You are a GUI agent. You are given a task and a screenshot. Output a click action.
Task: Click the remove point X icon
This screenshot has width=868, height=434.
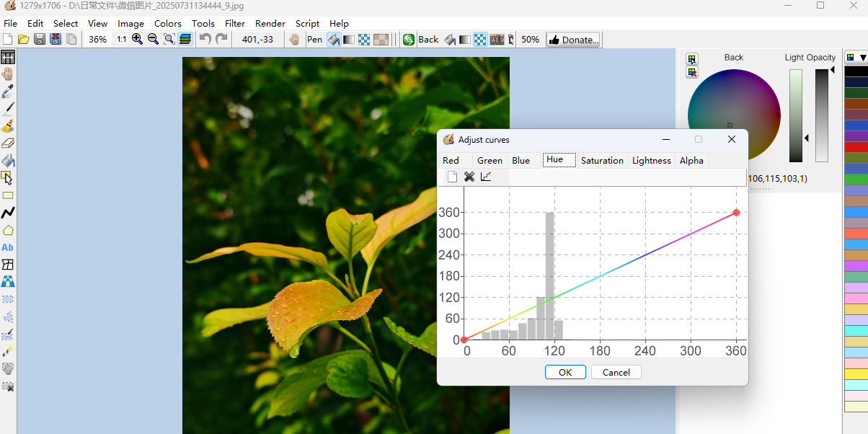(x=469, y=177)
